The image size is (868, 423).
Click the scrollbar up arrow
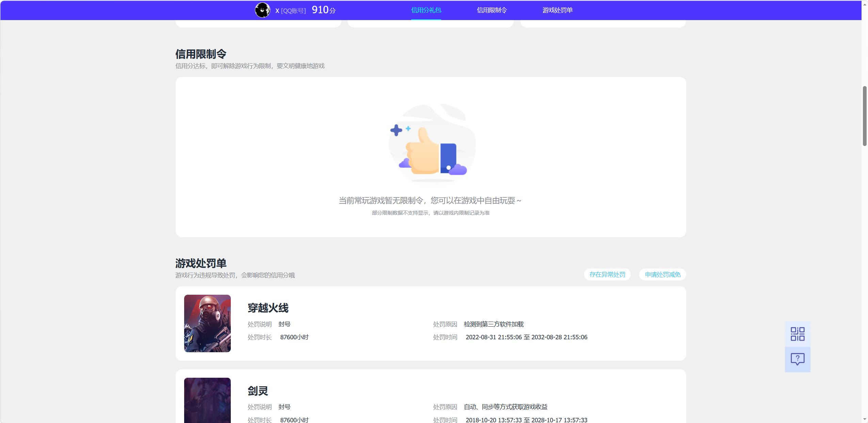click(x=865, y=4)
